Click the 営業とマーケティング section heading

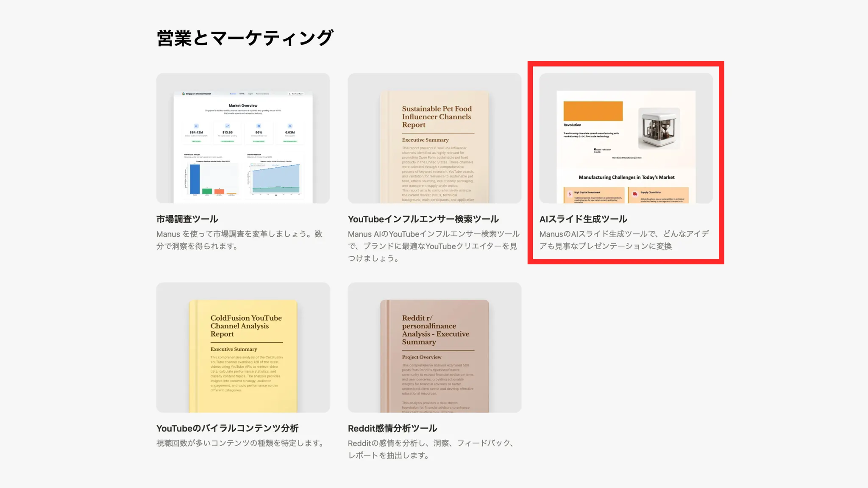245,38
